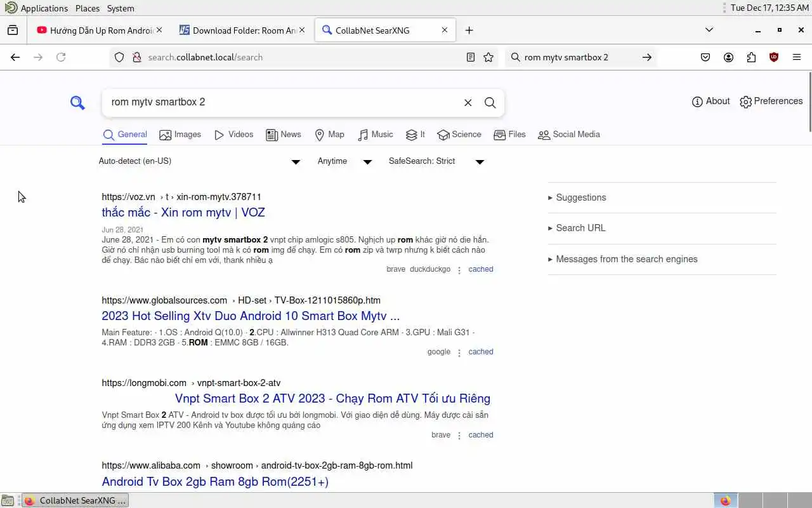This screenshot has height=508, width=812.
Task: Open the System menu
Action: 121,8
